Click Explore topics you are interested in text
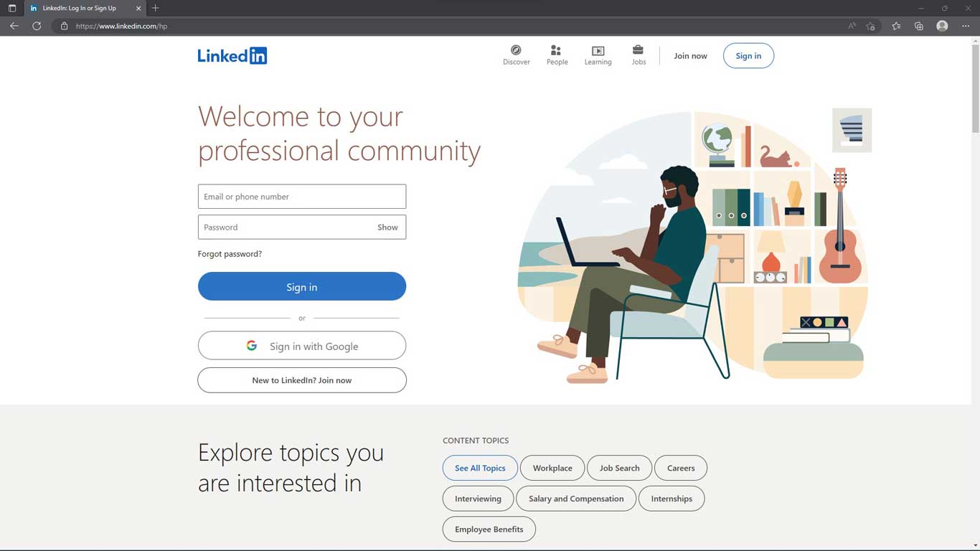980x551 pixels. pyautogui.click(x=291, y=468)
